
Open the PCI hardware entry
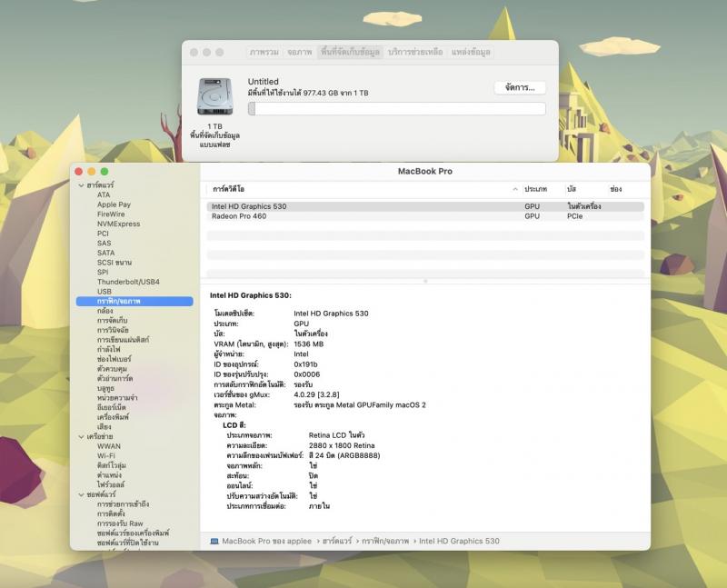pos(103,234)
